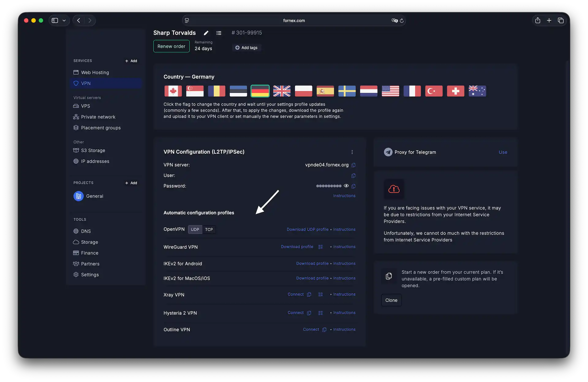The image size is (588, 382).
Task: Pick the Sweden flag
Action: [347, 91]
